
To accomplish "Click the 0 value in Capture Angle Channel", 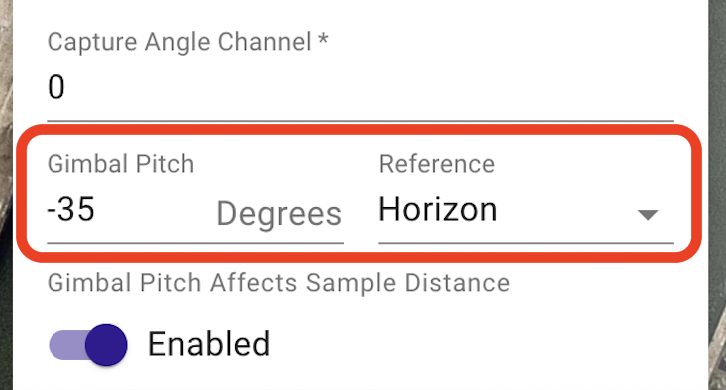I will click(56, 87).
